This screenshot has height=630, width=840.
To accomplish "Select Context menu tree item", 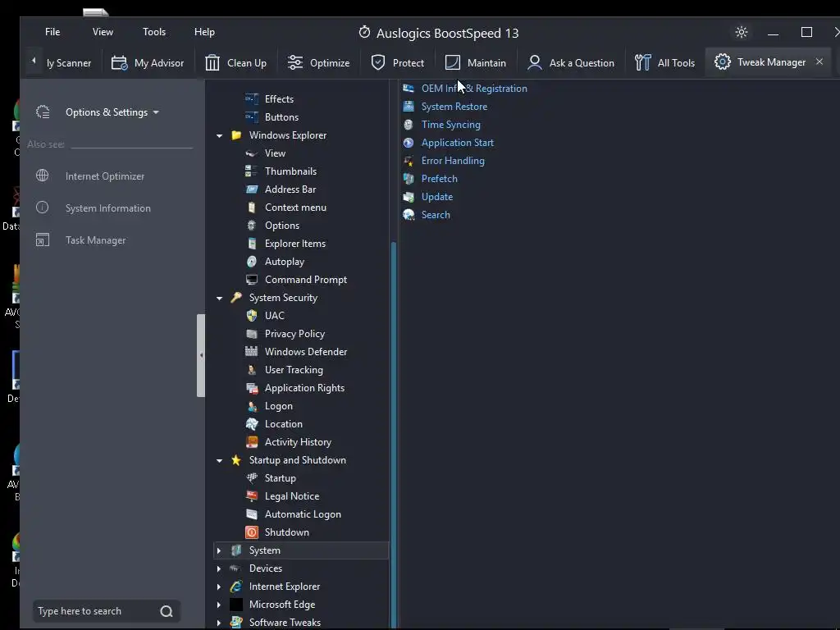I will pyautogui.click(x=295, y=208).
